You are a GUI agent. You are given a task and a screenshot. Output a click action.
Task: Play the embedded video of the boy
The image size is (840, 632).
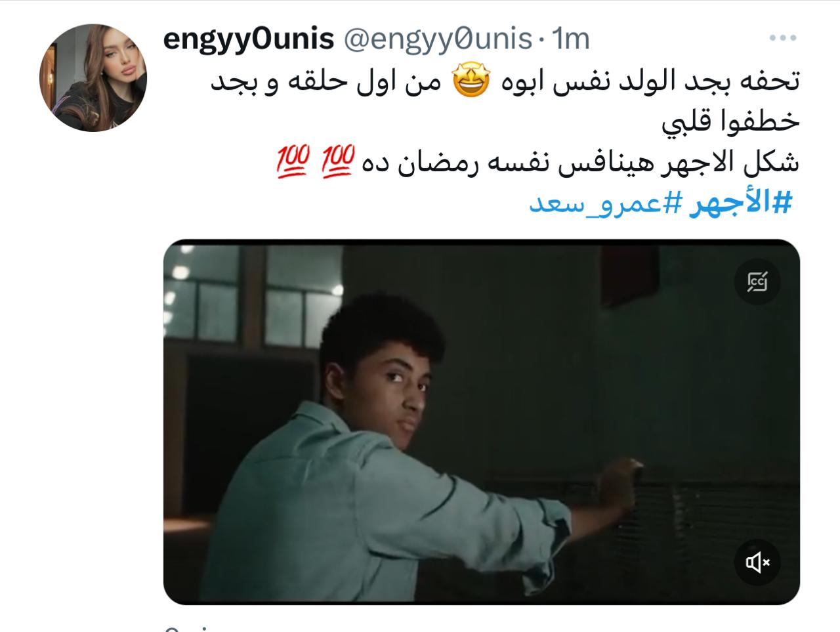pos(481,421)
